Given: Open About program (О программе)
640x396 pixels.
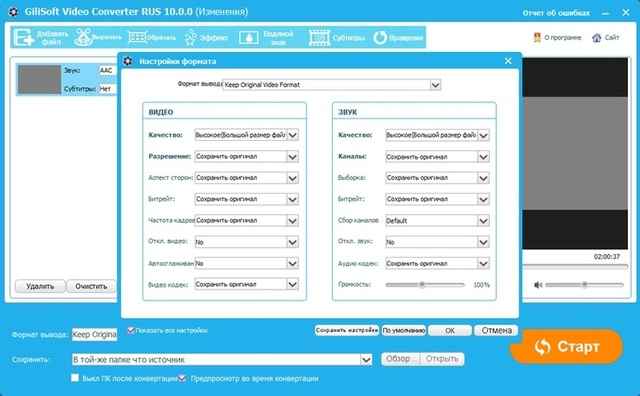Looking at the screenshot, I should (x=557, y=38).
